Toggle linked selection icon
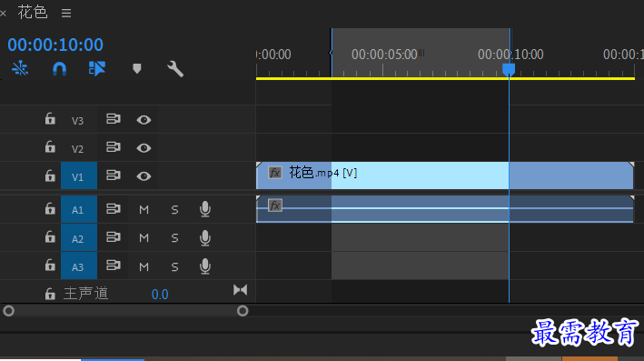Image resolution: width=644 pixels, height=361 pixels. [97, 69]
